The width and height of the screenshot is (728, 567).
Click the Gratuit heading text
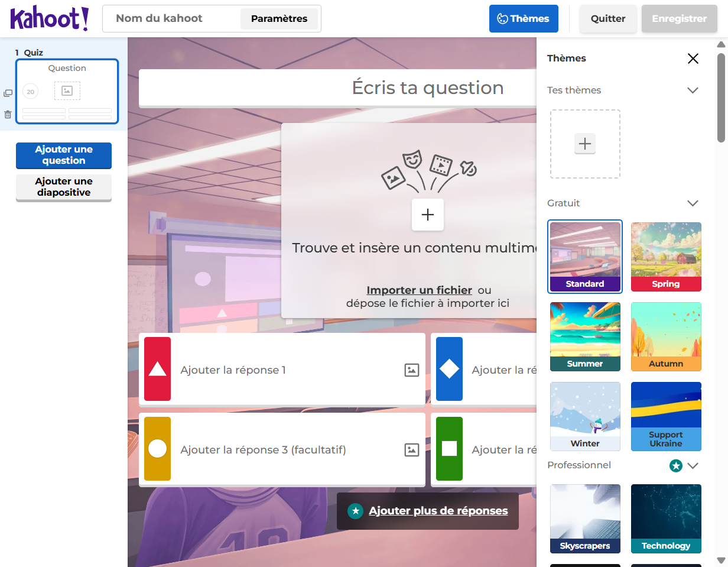coord(564,203)
